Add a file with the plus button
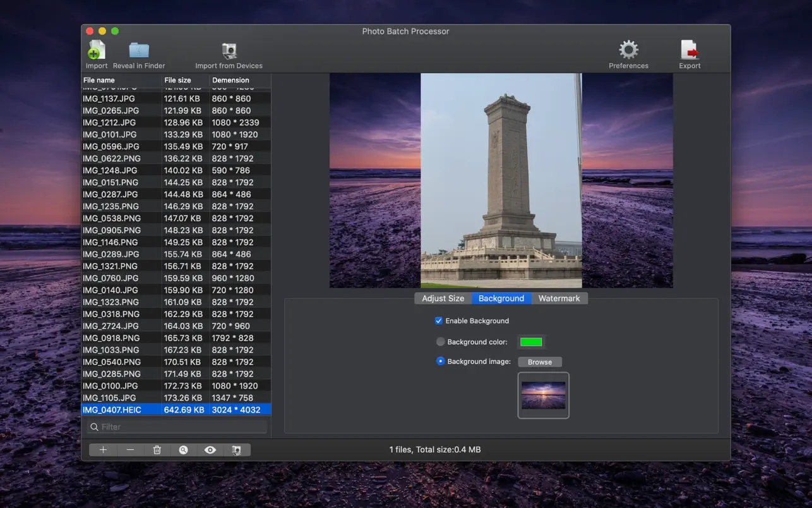The height and width of the screenshot is (508, 812). 103,450
